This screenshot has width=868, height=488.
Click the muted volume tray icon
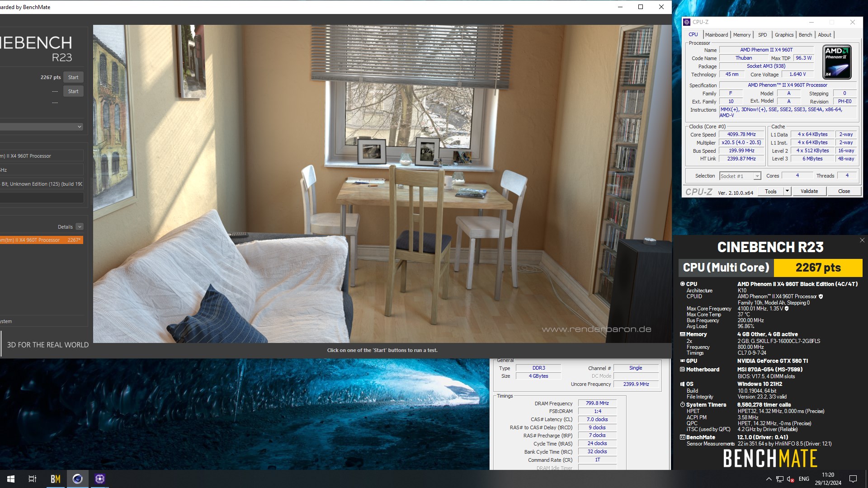pos(791,479)
